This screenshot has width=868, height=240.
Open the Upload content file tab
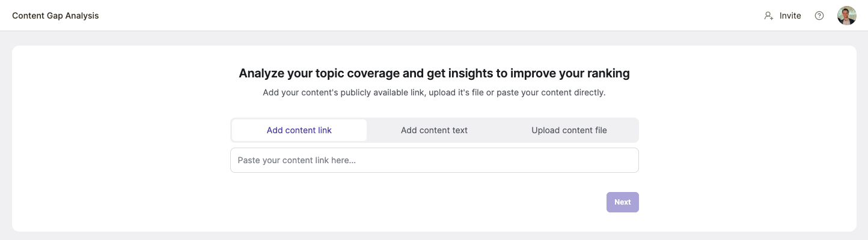(569, 130)
